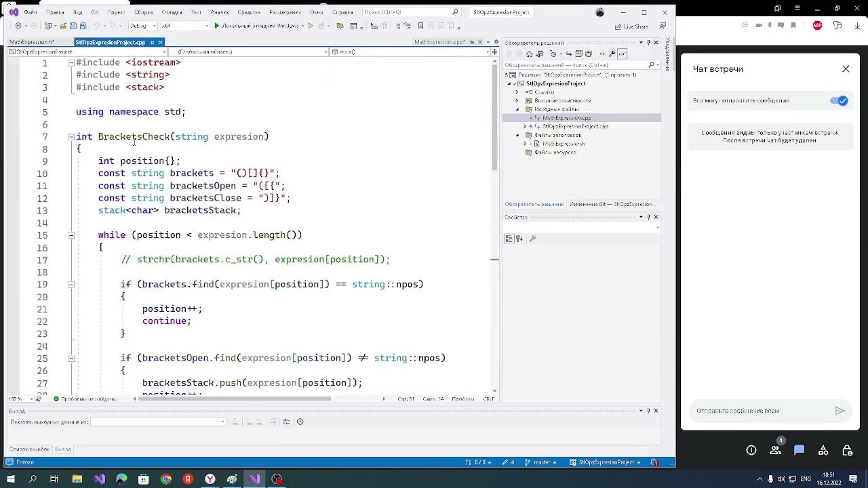The height and width of the screenshot is (488, 868).
Task: Open the output source dropdown
Action: 158,422
